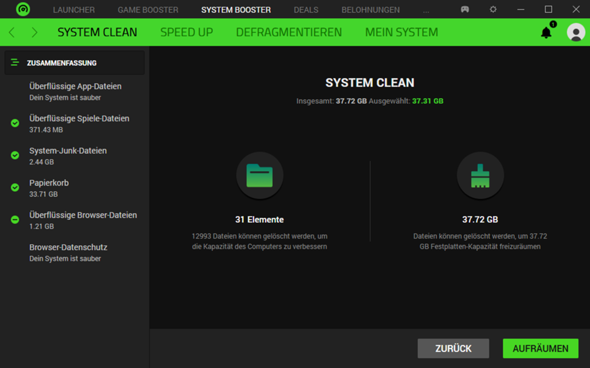The height and width of the screenshot is (368, 590).
Task: Switch to the Game Booster tab
Action: click(148, 10)
